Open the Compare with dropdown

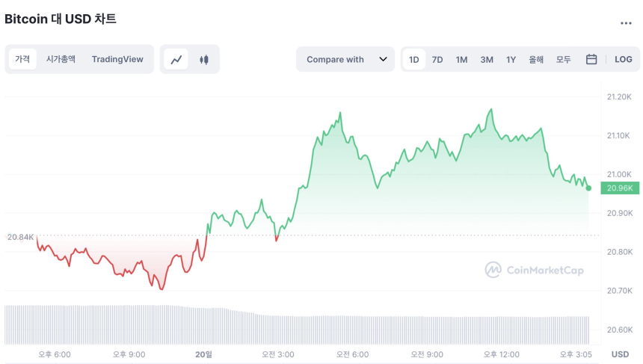344,59
